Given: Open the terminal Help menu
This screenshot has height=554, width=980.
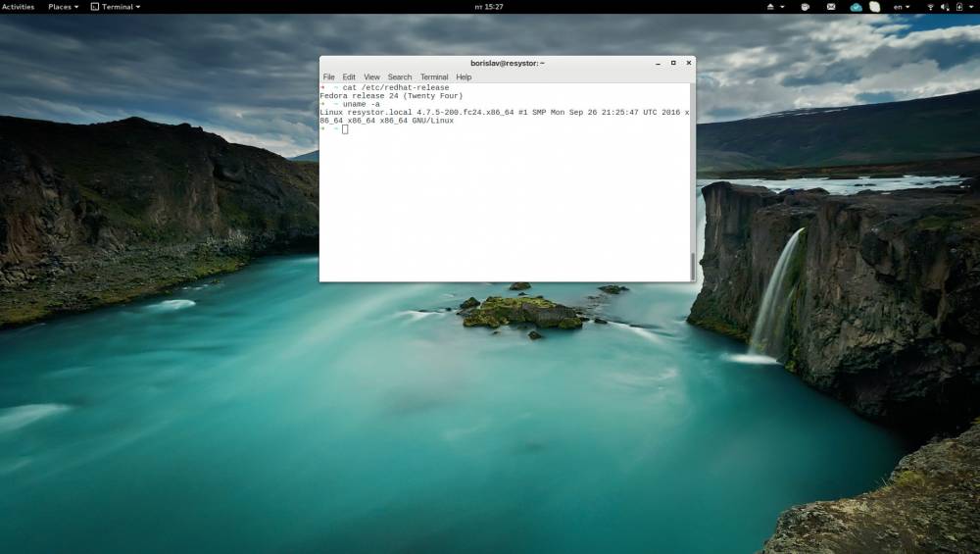Looking at the screenshot, I should pos(464,76).
